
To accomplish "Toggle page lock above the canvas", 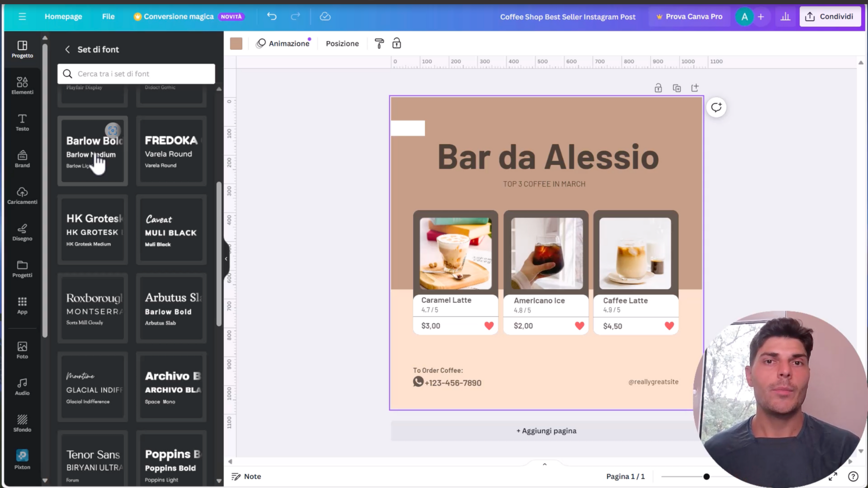I will (x=658, y=88).
